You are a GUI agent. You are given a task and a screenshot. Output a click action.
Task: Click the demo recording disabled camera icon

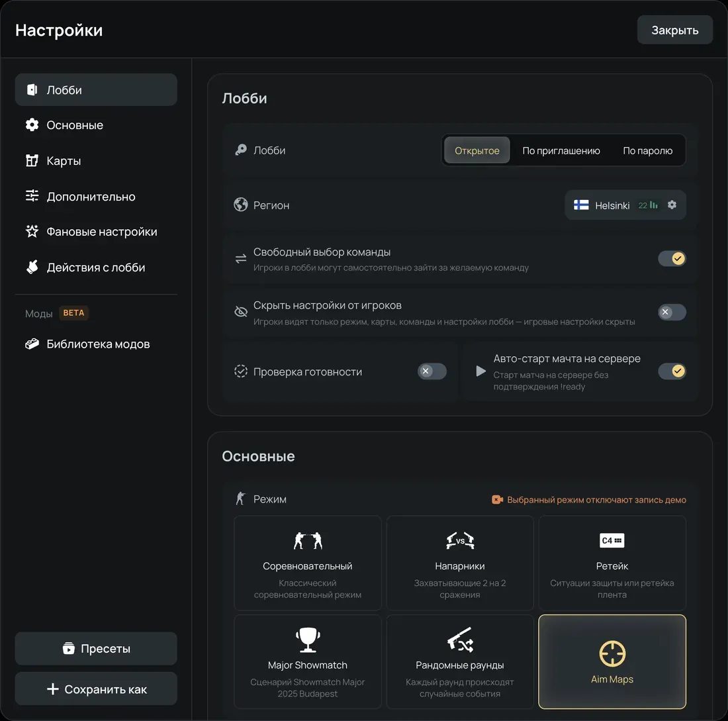pos(497,499)
